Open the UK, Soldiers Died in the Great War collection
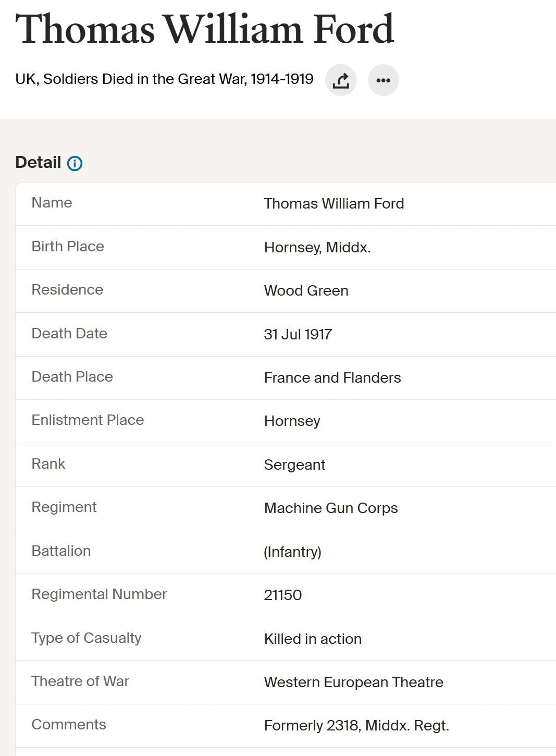The width and height of the screenshot is (556, 756). coord(164,79)
